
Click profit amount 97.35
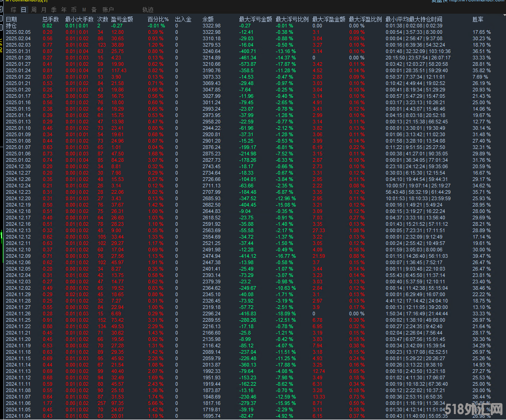(118, 403)
